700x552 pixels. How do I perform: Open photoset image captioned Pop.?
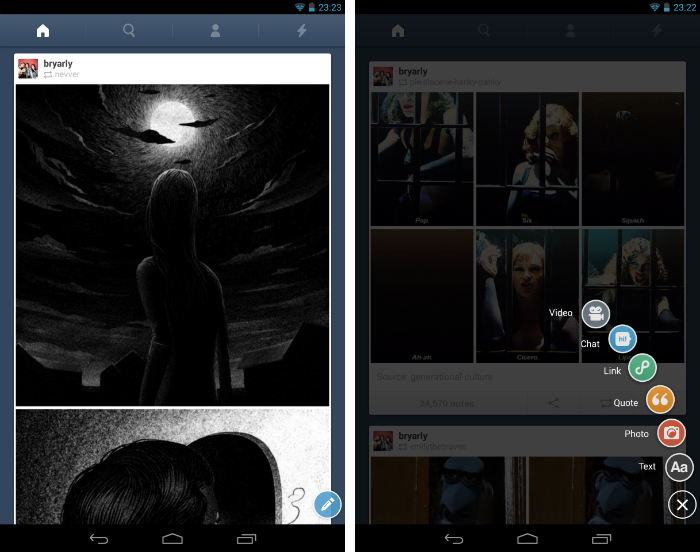pos(422,159)
